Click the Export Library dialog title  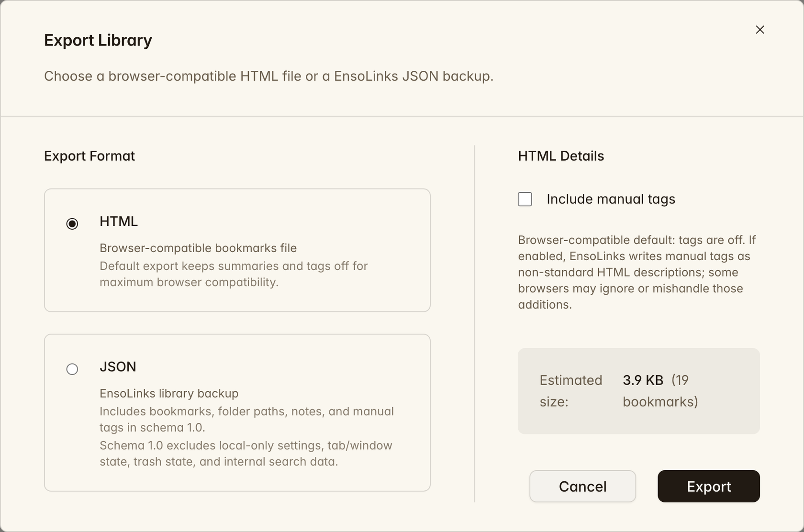(x=98, y=40)
